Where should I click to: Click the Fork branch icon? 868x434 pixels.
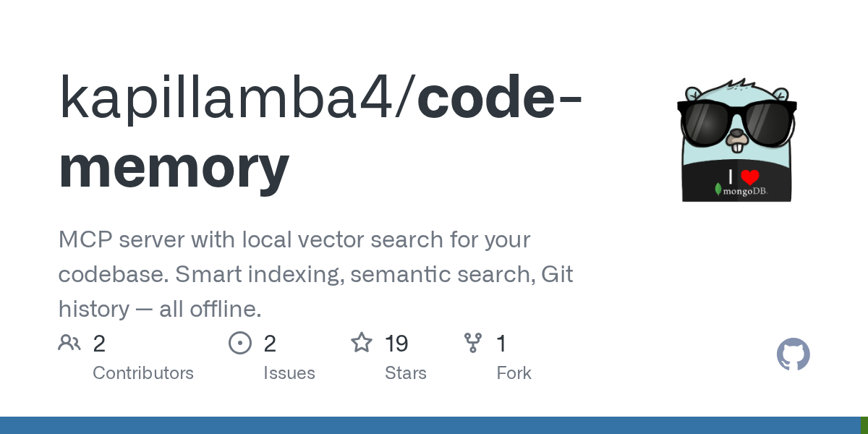pyautogui.click(x=473, y=343)
